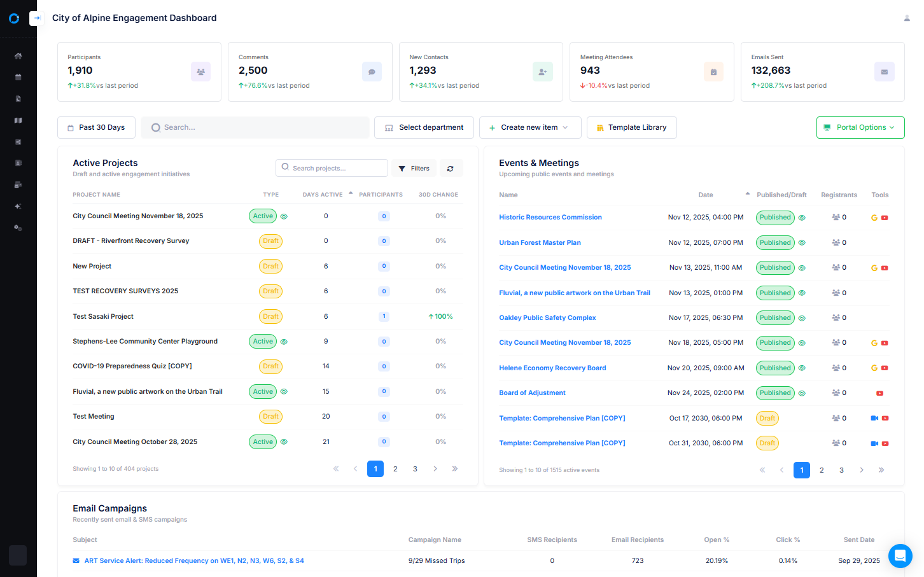Select the calendar icon in the sidebar
Screen dimensions: 924x577
click(18, 77)
